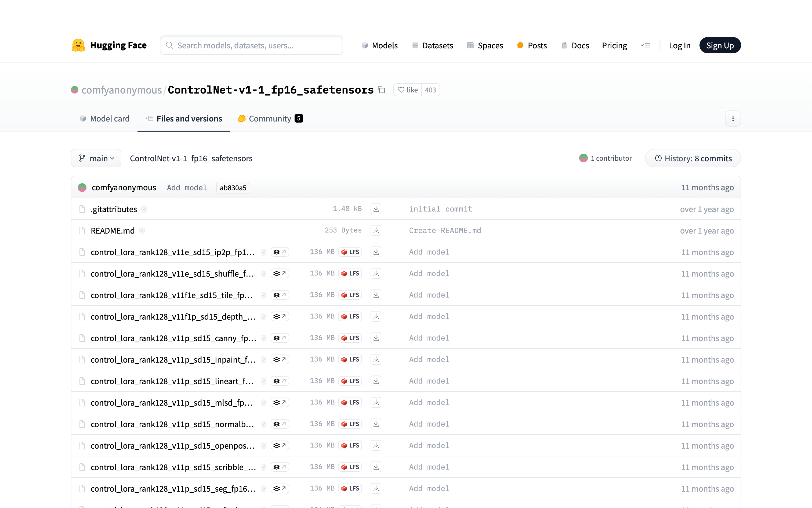Open the Community tab
The width and height of the screenshot is (812, 508).
[270, 119]
